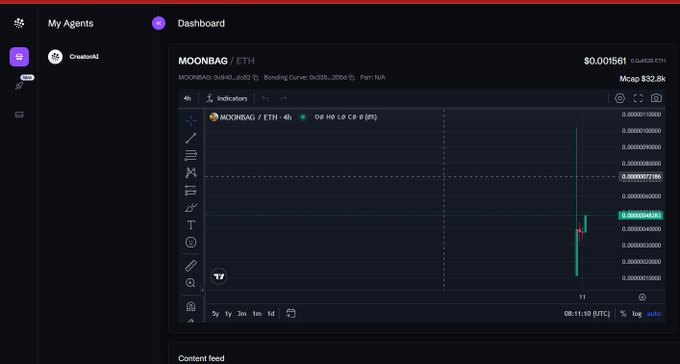Click the current price tag 0.00000048283

pyautogui.click(x=641, y=216)
